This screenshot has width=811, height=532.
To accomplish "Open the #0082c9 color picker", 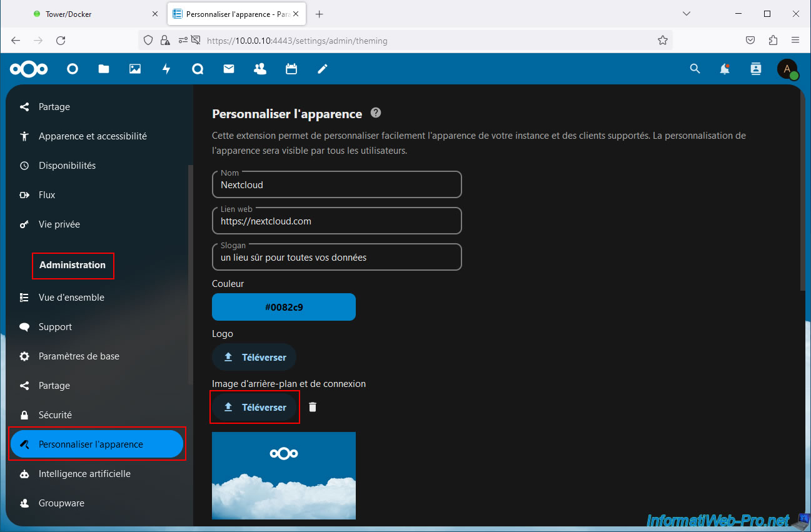I will pos(284,307).
